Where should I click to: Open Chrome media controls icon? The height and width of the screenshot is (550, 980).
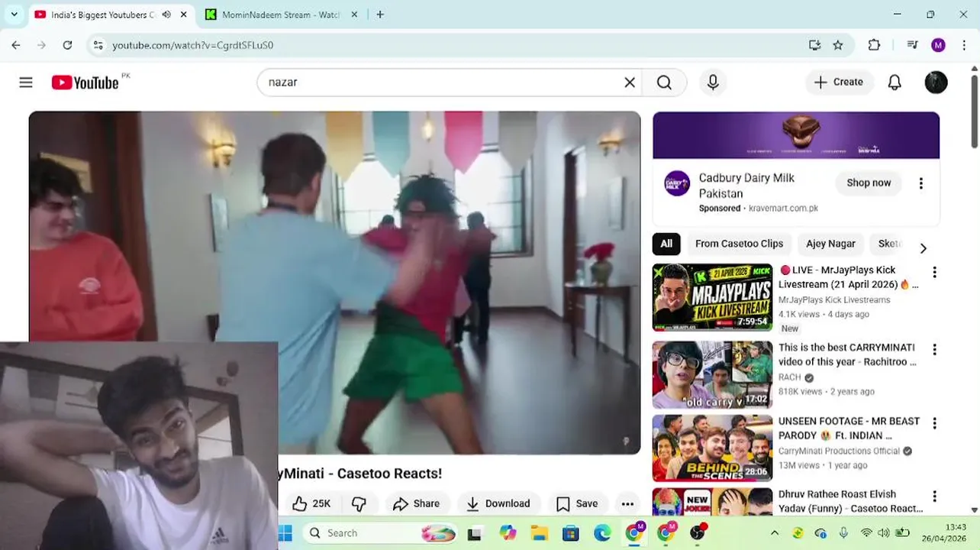click(x=912, y=45)
